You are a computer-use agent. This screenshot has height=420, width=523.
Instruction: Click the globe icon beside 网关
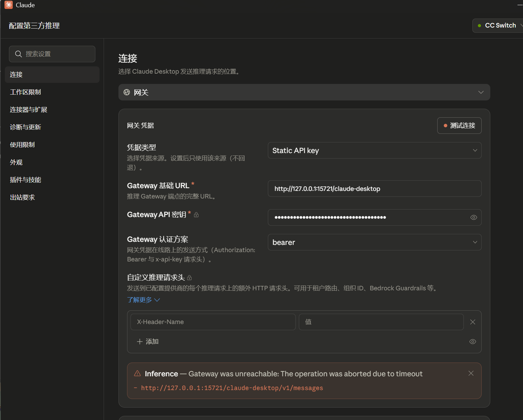click(x=127, y=92)
